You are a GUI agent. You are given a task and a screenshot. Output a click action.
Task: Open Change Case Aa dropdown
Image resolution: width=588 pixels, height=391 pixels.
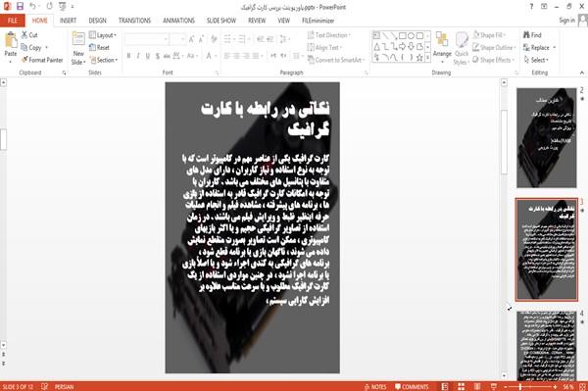pos(192,56)
